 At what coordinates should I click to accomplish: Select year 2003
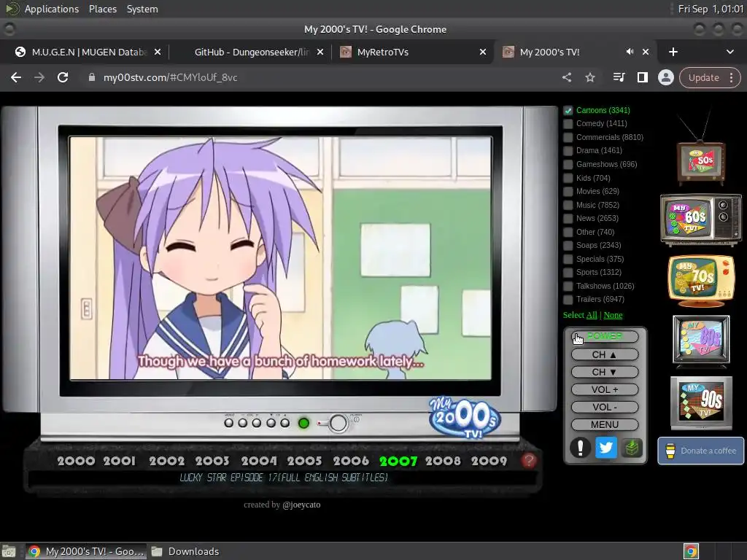coord(212,461)
